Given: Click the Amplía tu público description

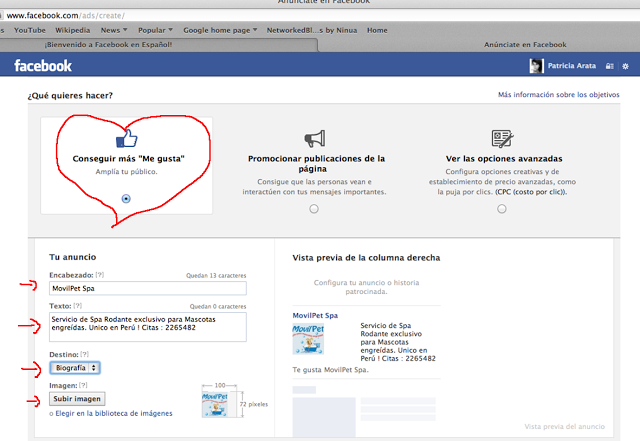Looking at the screenshot, I should pyautogui.click(x=127, y=172).
